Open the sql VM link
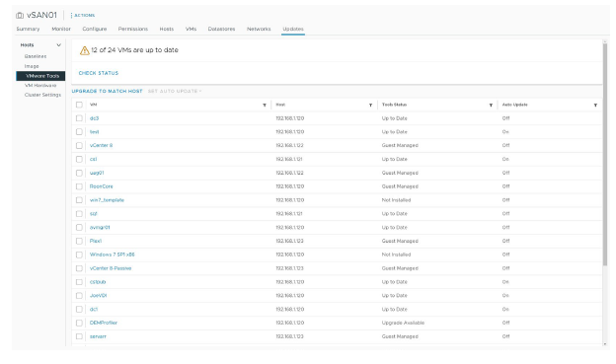616x364 pixels. click(x=93, y=214)
